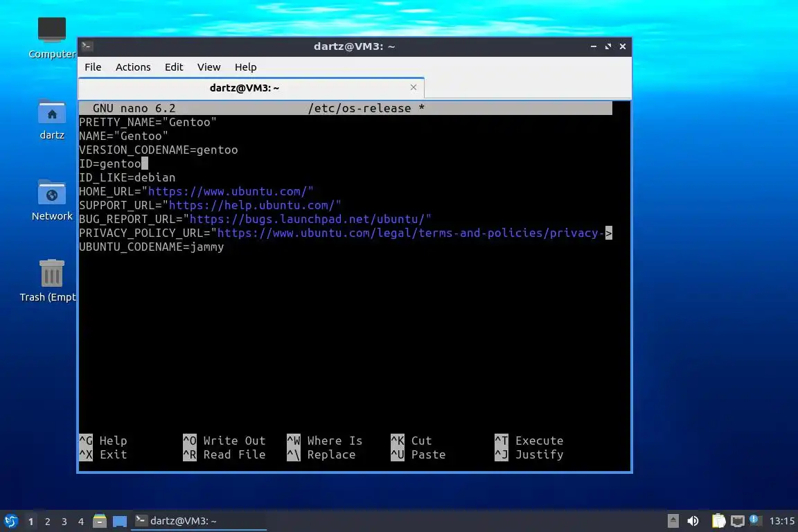Click the VERSION_CODENAME=gentoo line

coord(158,150)
